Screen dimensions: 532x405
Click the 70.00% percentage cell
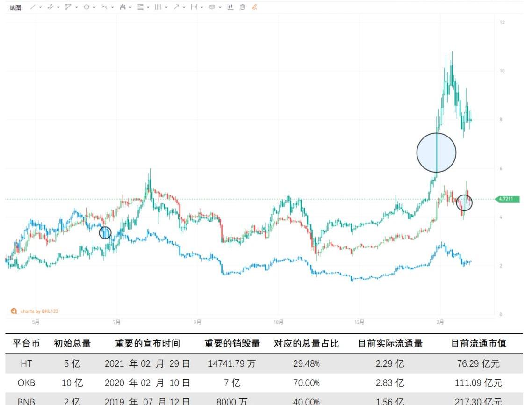306,383
